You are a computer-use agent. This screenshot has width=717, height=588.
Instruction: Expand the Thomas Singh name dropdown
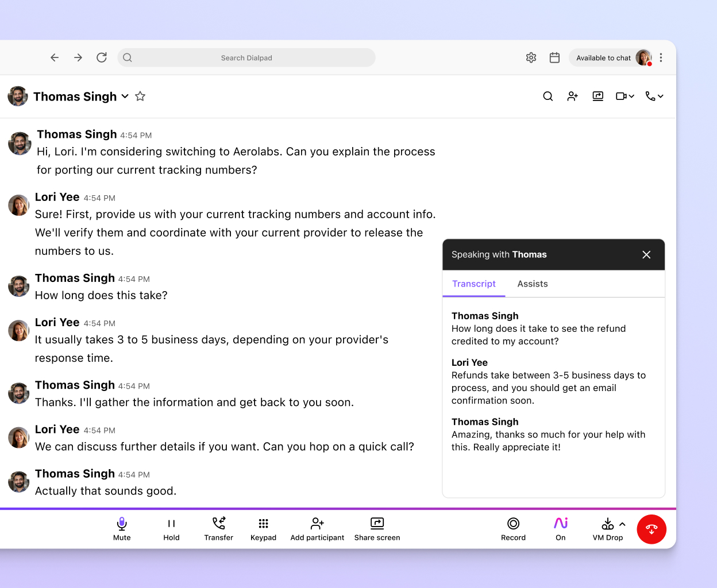point(125,96)
